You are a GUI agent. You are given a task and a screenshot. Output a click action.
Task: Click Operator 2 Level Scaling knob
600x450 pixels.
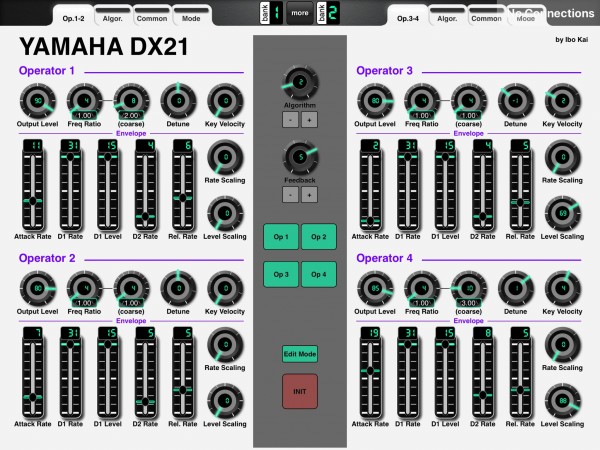tap(225, 401)
